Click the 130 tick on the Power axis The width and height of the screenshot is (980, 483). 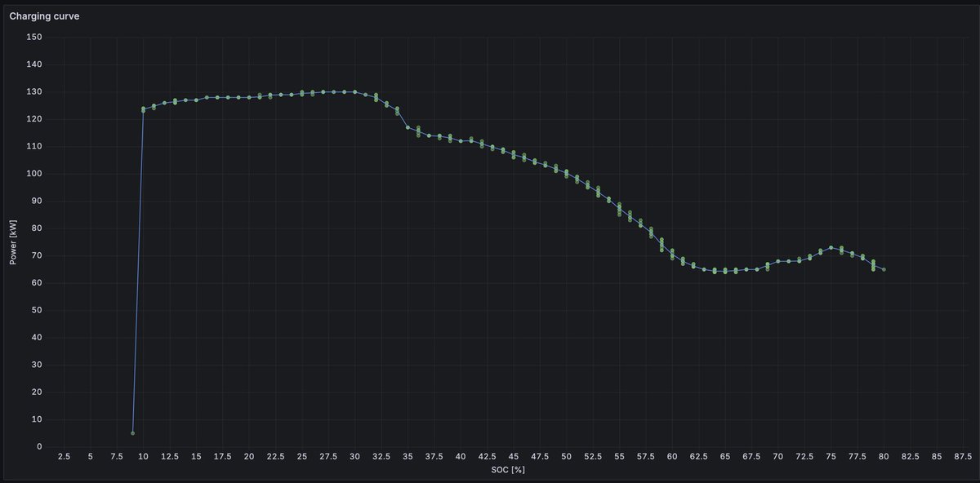[33, 92]
